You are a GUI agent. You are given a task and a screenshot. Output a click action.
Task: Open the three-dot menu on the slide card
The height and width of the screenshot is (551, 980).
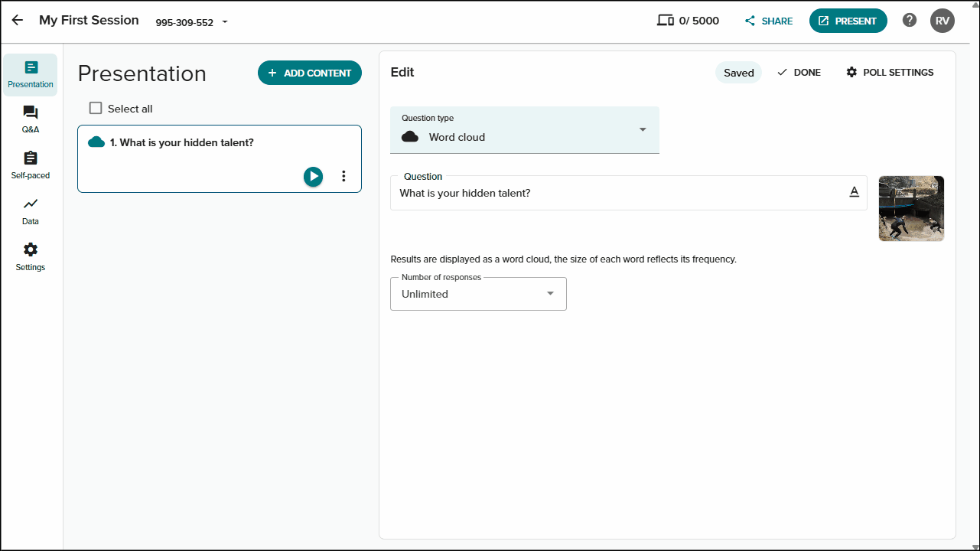click(343, 176)
